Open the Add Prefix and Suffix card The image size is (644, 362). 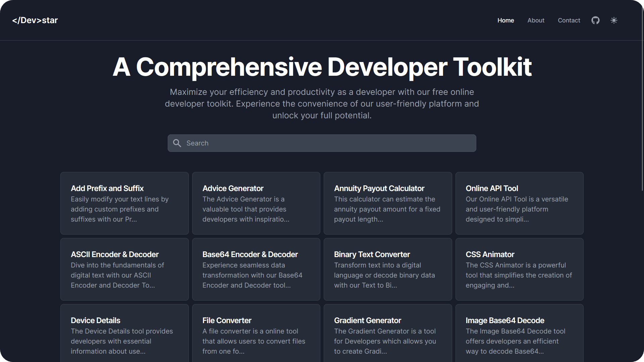coord(124,203)
